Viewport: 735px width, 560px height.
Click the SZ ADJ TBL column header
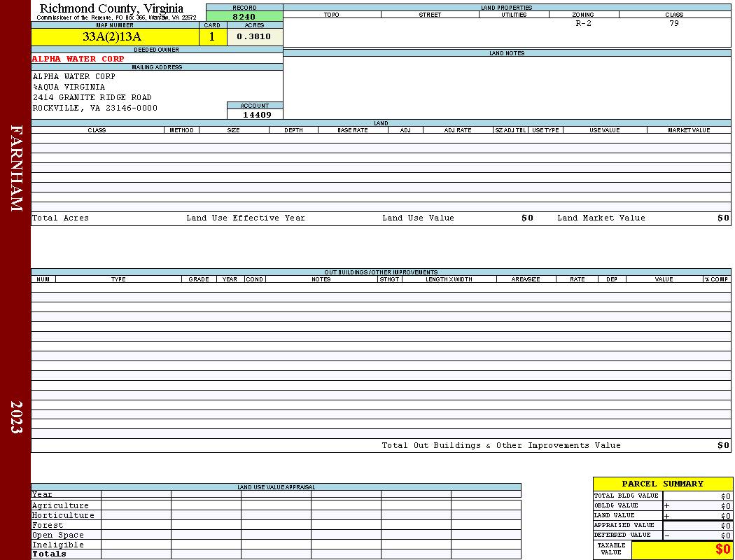tap(510, 130)
